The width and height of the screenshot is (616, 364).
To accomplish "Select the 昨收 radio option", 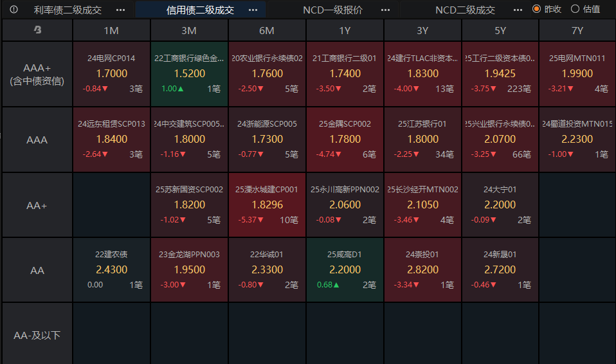I will point(547,9).
